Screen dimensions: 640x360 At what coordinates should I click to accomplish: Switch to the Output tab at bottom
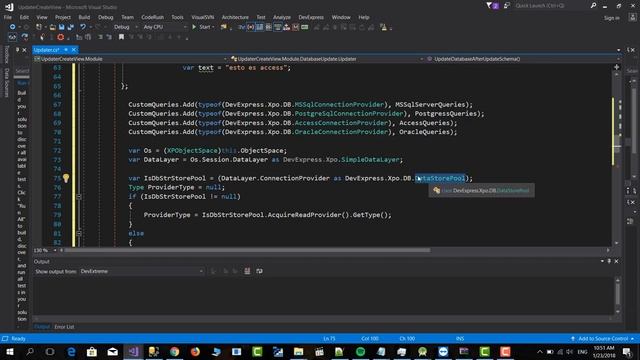tap(42, 327)
